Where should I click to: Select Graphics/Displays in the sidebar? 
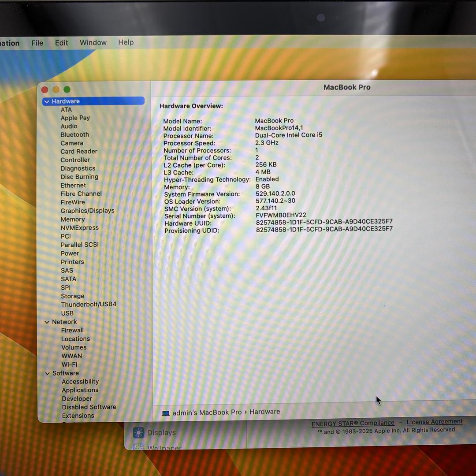tap(87, 211)
